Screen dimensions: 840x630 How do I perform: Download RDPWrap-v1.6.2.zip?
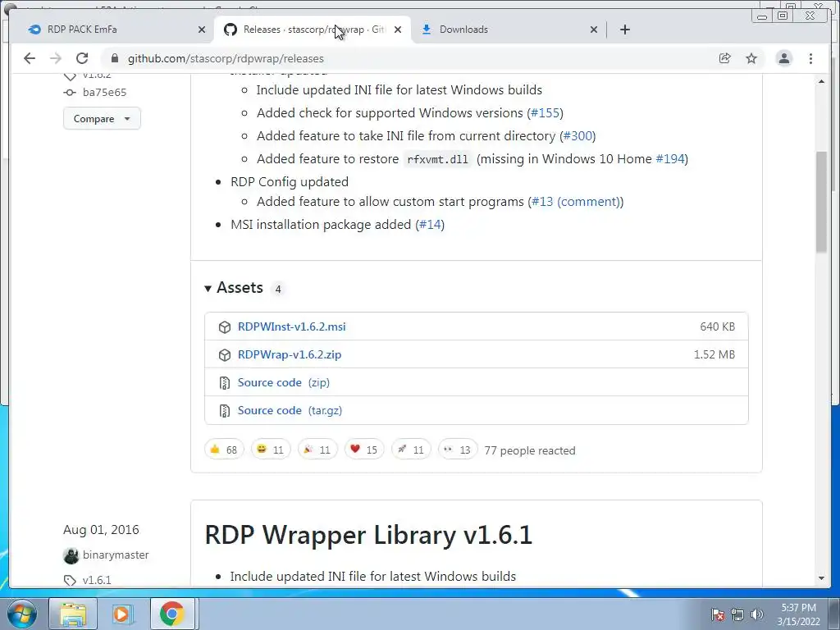coord(290,354)
